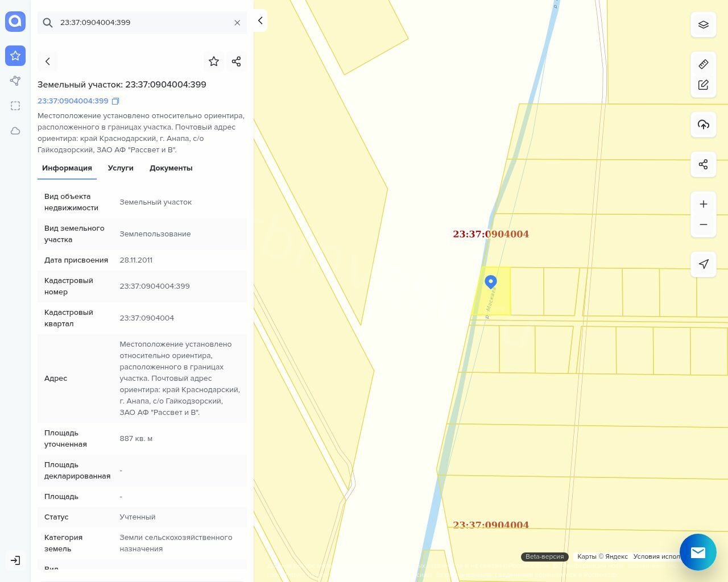728x582 pixels.
Task: Click the login icon at sidebar bottom
Action: coord(15,560)
